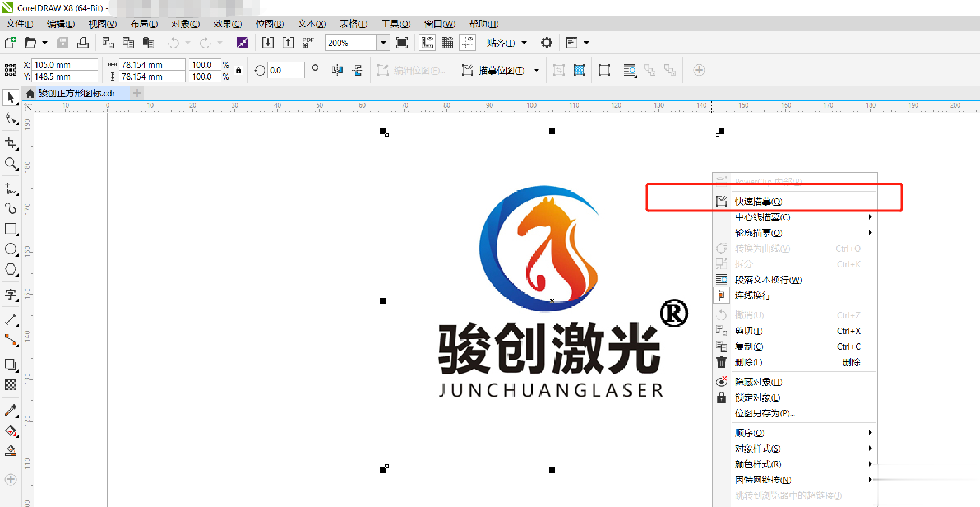Screen dimensions: 980x507
Task: Open Options gear icon
Action: coord(547,43)
